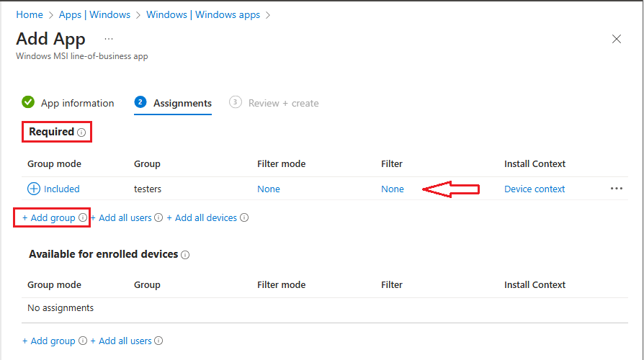Click the step 2 circle icon
Viewport: 644px width, 360px height.
pyautogui.click(x=140, y=102)
